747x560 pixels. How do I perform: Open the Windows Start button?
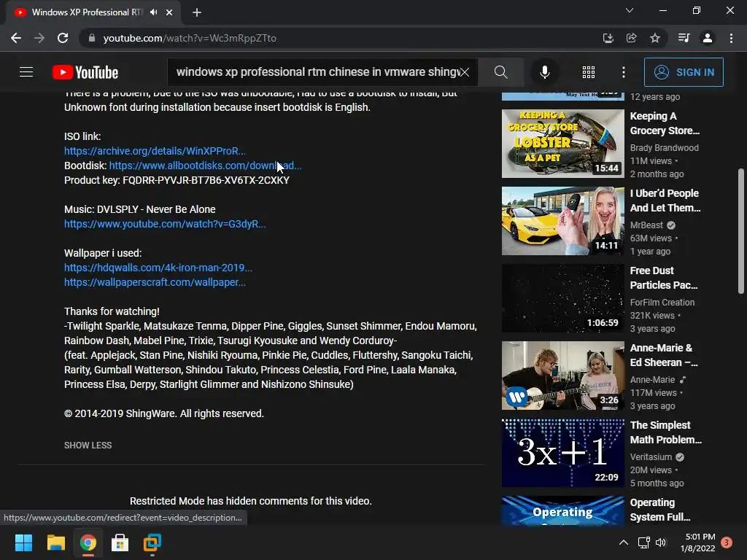coord(23,542)
